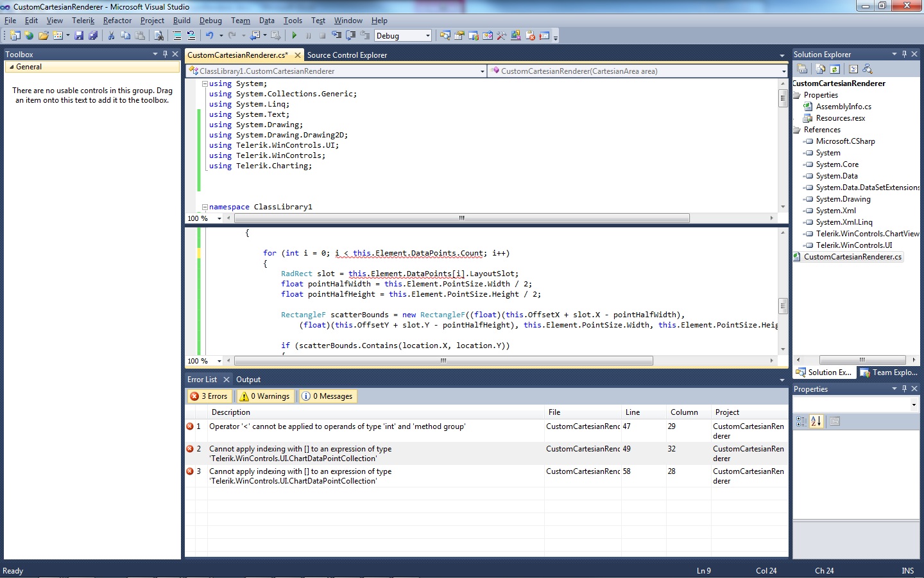Switch to the Output tab
The width and height of the screenshot is (924, 578).
[248, 380]
